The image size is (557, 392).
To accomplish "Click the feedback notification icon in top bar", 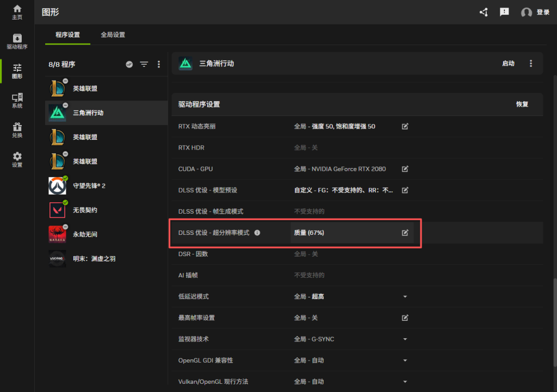I will click(x=504, y=12).
